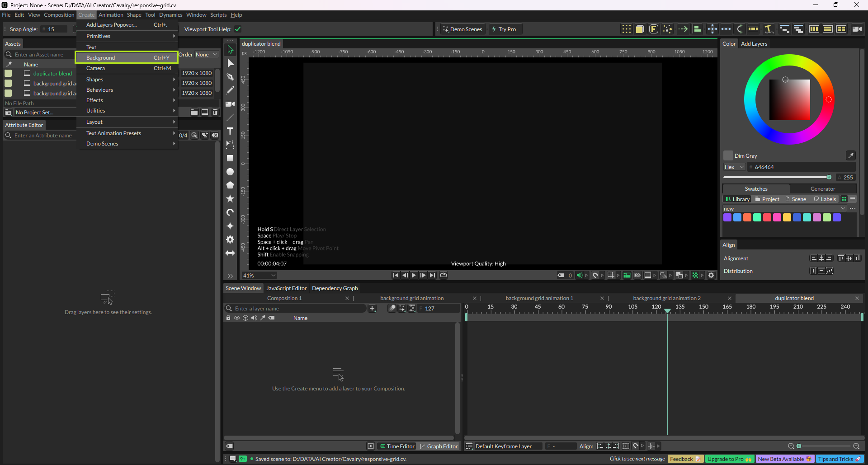Image resolution: width=868 pixels, height=465 pixels.
Task: Toggle the layer visibility eye column icon
Action: tap(236, 318)
